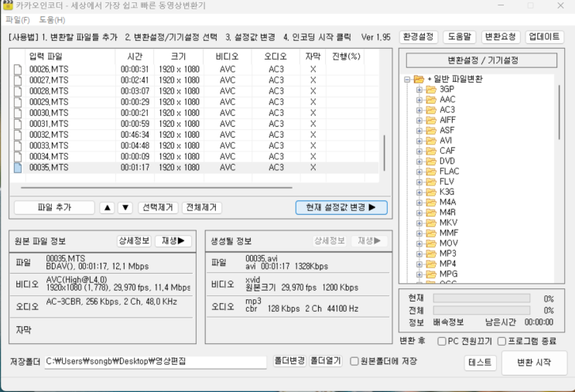
Task: Click the ASF folder icon
Action: [x=431, y=131]
